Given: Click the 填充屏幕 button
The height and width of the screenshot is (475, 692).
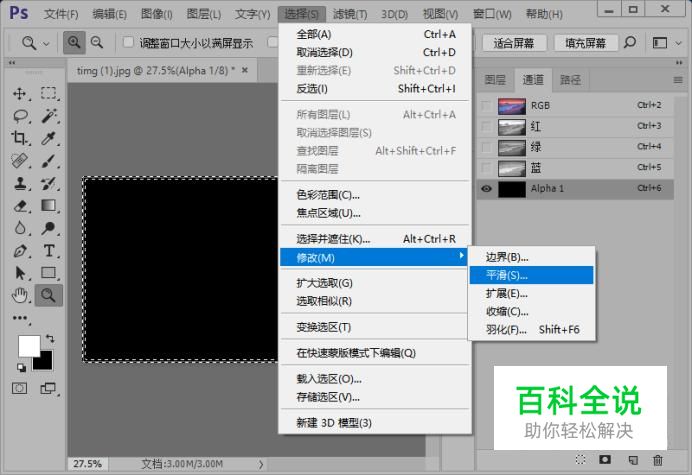Looking at the screenshot, I should [x=585, y=43].
